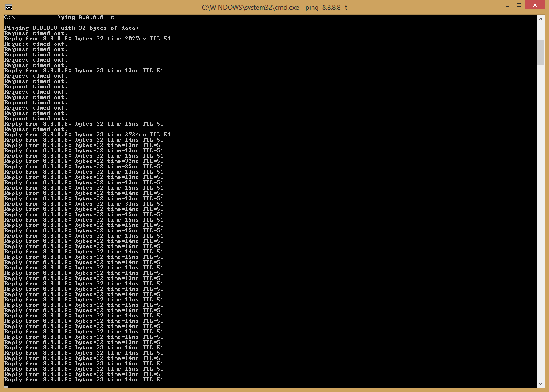Viewport: 549px width, 392px height.
Task: Click the 'Pinging 8.8.8.8 with 32 bytes' line
Action: point(71,28)
